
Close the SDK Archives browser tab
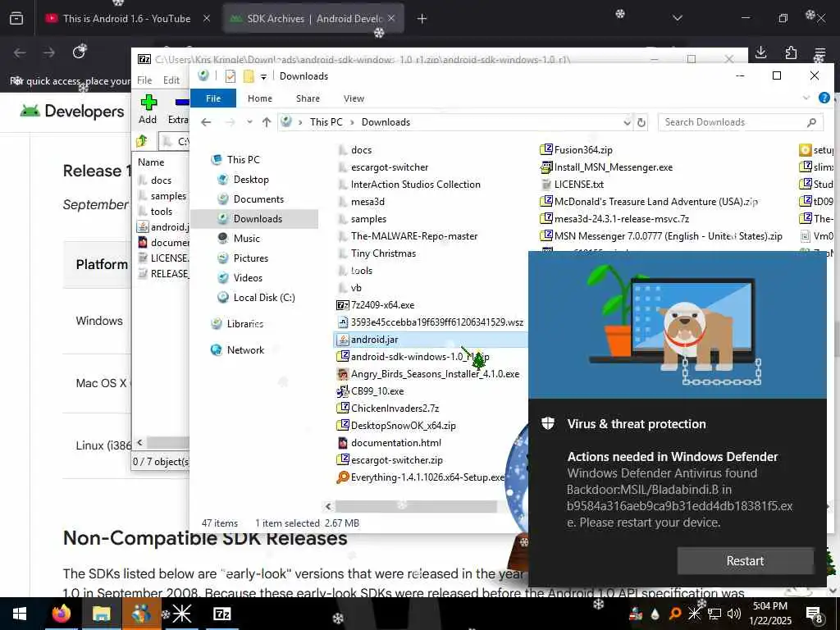pos(391,18)
